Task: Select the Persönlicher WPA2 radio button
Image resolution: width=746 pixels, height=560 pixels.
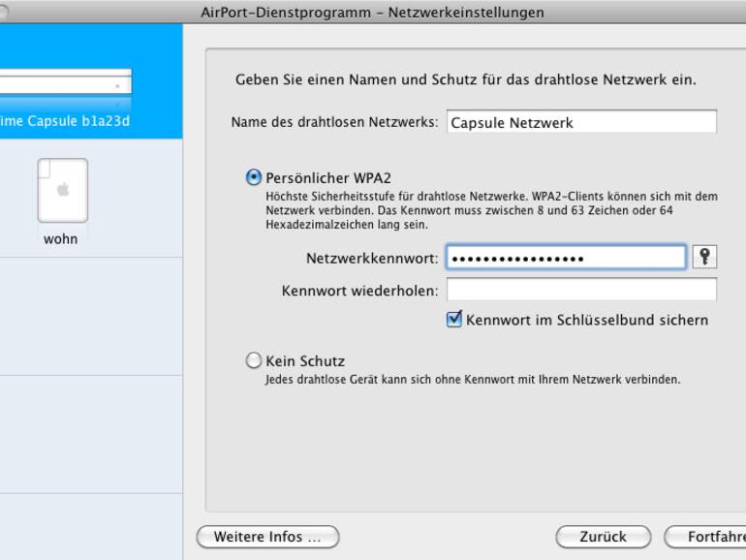Action: click(254, 177)
